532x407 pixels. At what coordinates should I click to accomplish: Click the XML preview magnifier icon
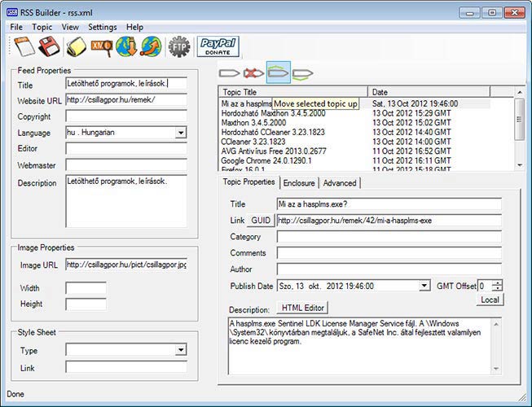(x=102, y=46)
